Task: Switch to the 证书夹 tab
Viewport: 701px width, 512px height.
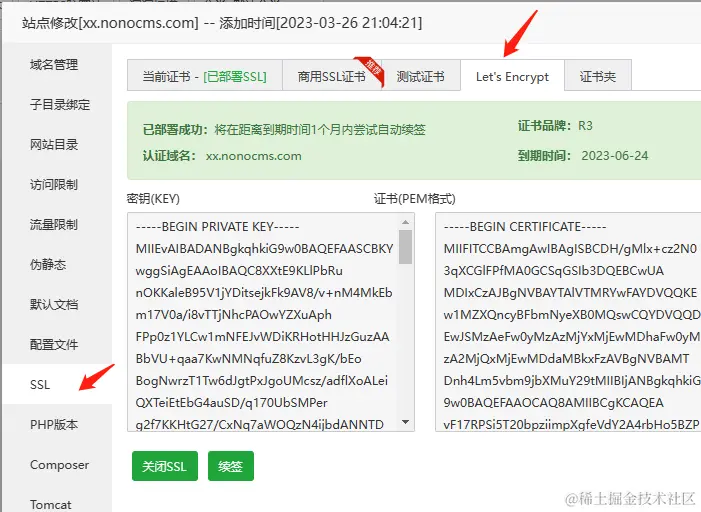Action: [598, 76]
